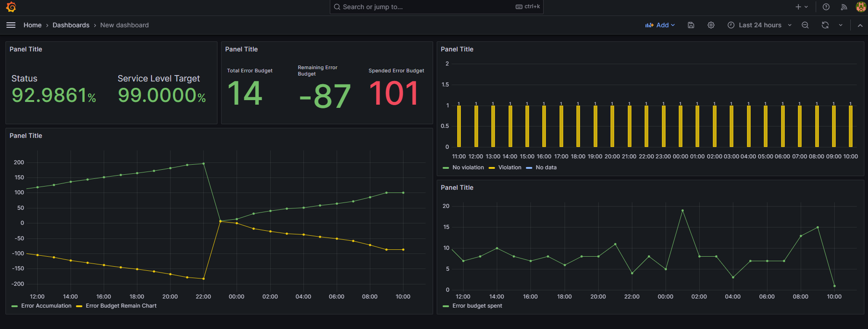Viewport: 868px width, 329px height.
Task: Toggle the No data legend series
Action: [546, 167]
